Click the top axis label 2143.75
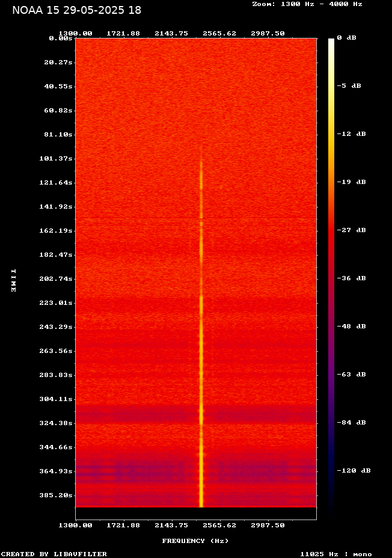 tap(171, 34)
